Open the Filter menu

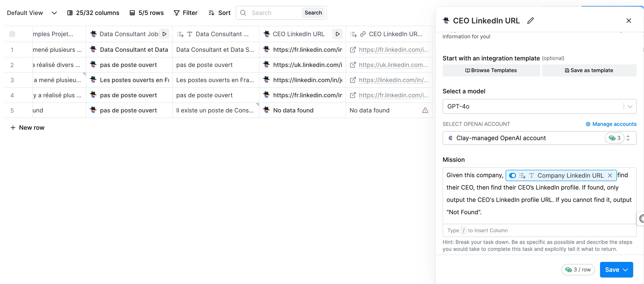pos(186,13)
